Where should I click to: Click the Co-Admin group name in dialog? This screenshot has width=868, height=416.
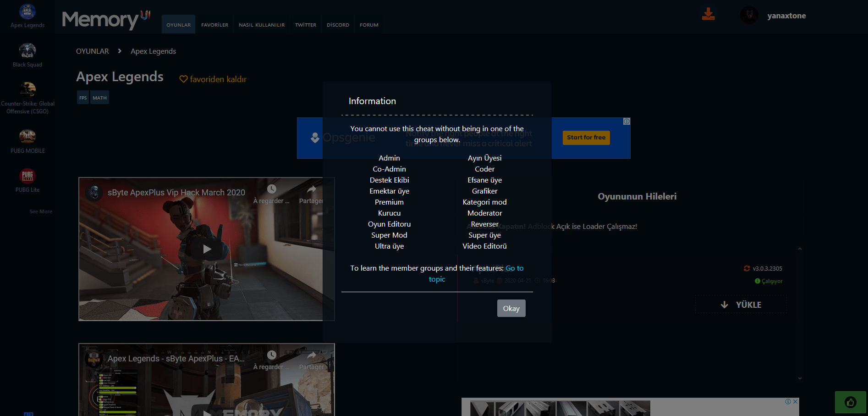(390, 169)
